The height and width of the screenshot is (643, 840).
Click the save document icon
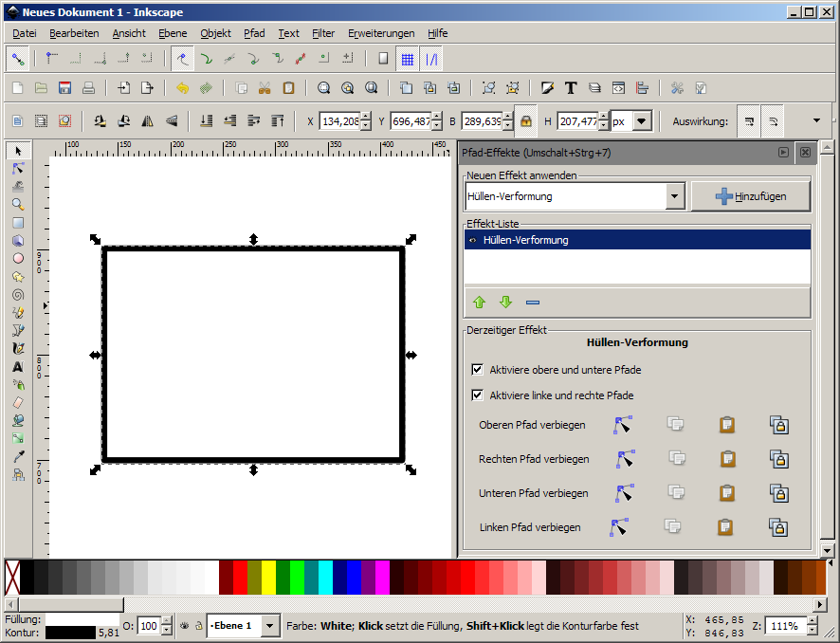coord(65,88)
